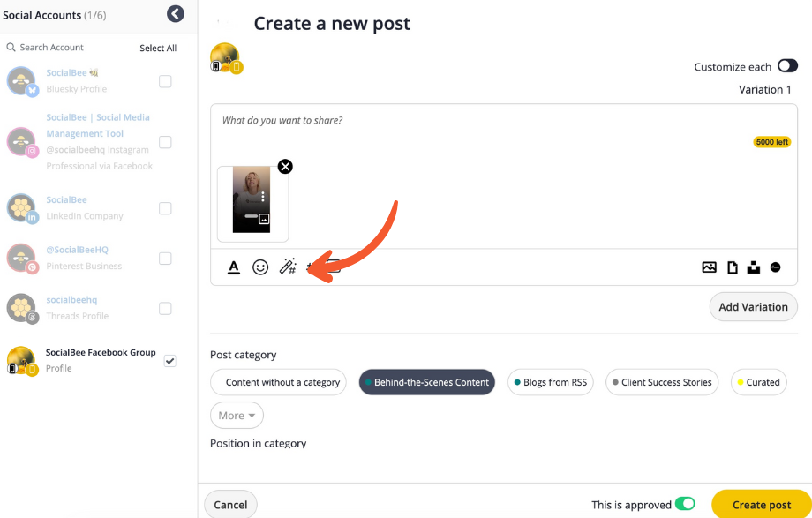Disable the This is approved toggle
Image resolution: width=812 pixels, height=518 pixels.
tap(685, 505)
